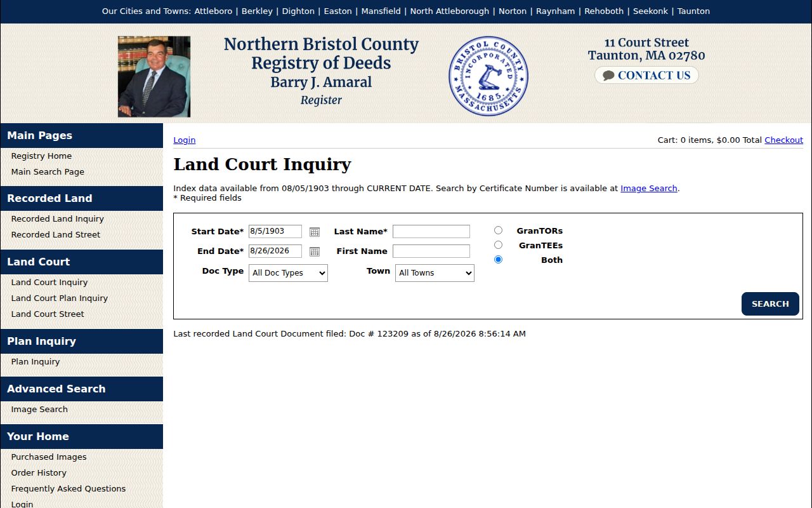Focus the Last Name input field
Viewport: 812px width, 508px height.
tap(431, 232)
